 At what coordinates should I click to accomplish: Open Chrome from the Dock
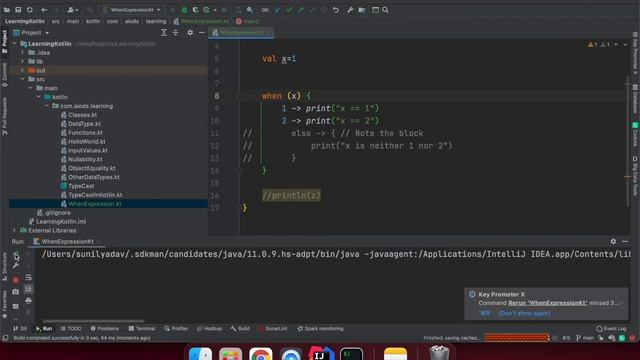pyautogui.click(x=261, y=353)
